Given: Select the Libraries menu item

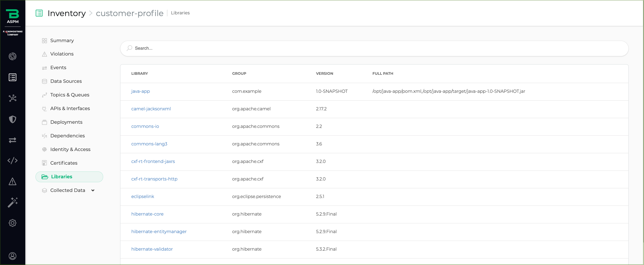Looking at the screenshot, I should click(x=69, y=177).
